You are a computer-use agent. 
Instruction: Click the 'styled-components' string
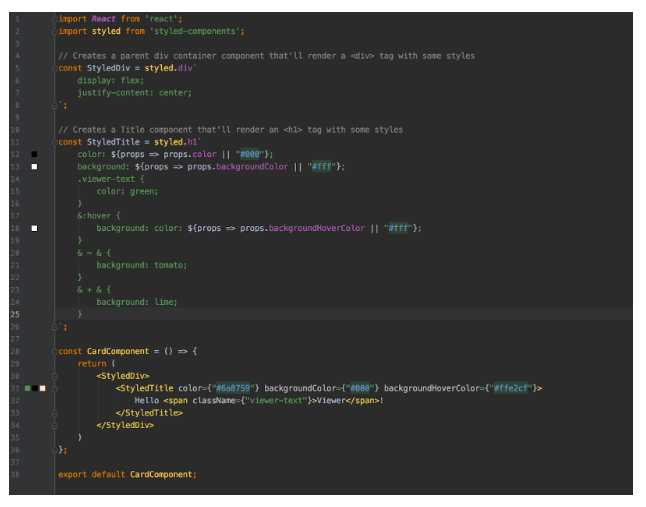point(194,31)
